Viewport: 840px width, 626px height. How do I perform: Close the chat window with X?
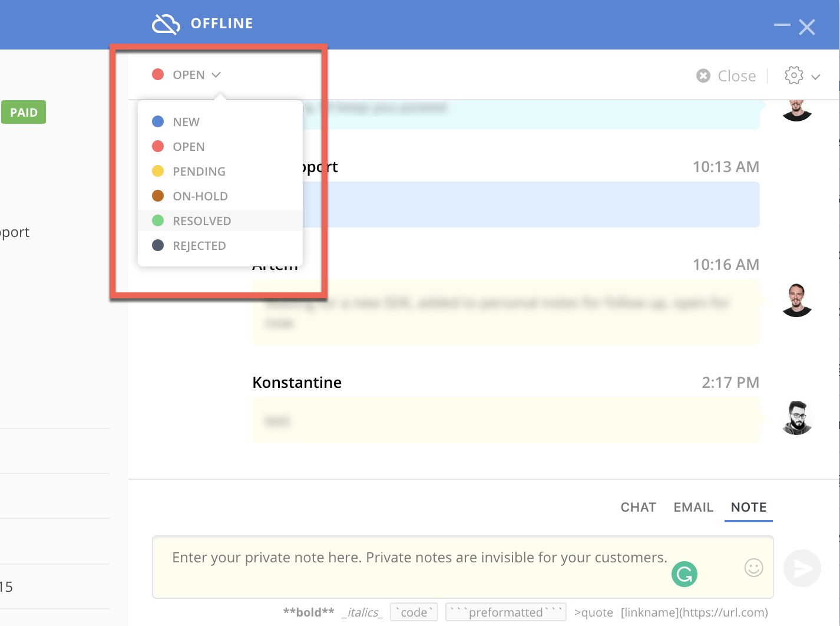(x=807, y=27)
